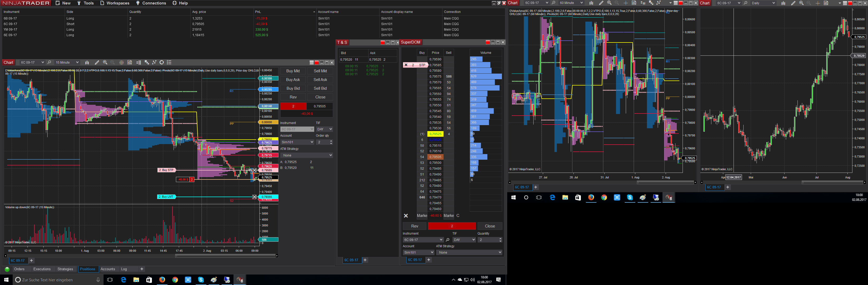Toggle crosshair tool in 15 Minute chart
The image size is (868, 285).
click(x=121, y=62)
